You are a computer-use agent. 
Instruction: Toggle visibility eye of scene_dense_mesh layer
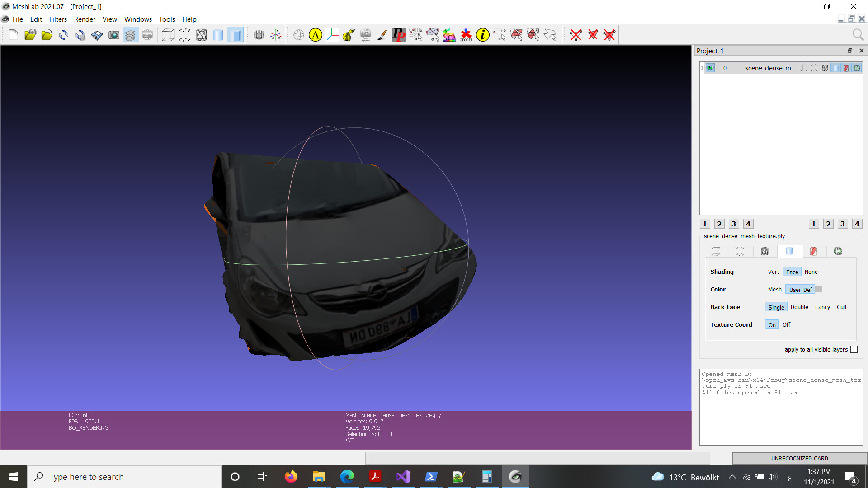coord(710,68)
